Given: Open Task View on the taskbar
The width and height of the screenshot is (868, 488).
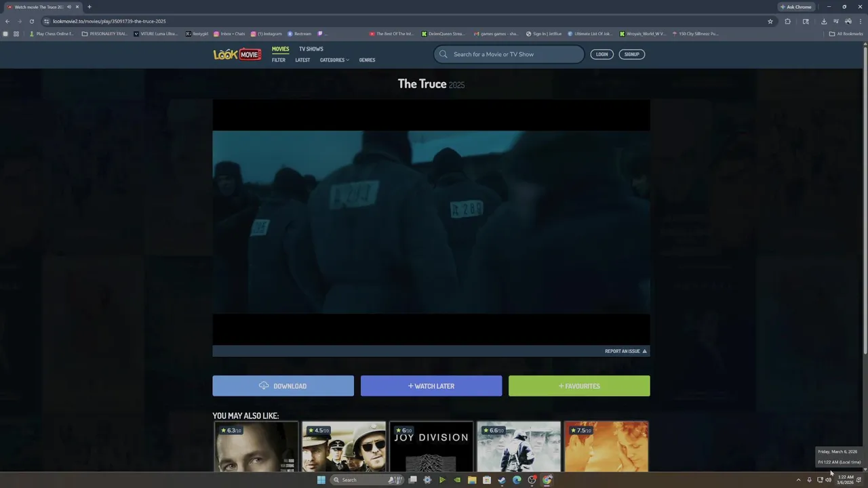Looking at the screenshot, I should tap(412, 480).
